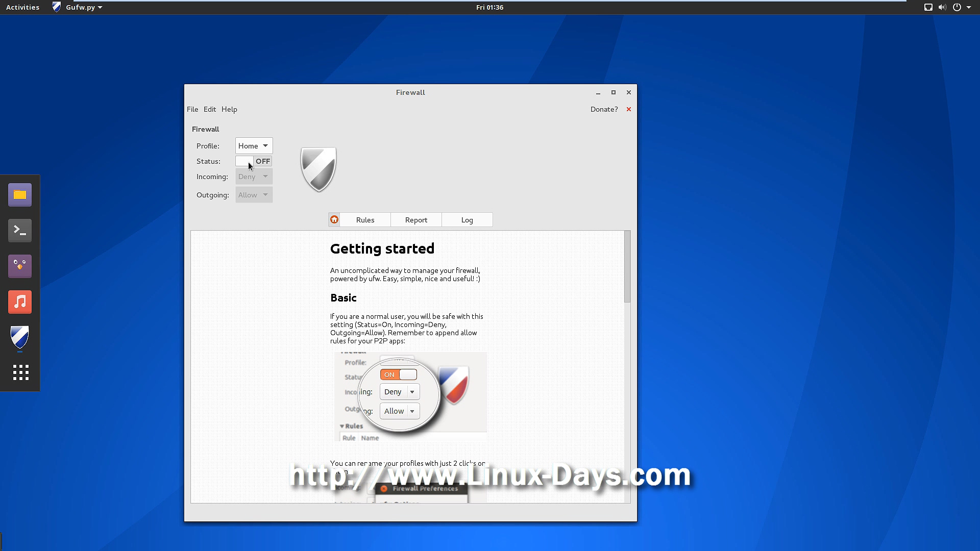Switch to the Log tab

point(467,220)
